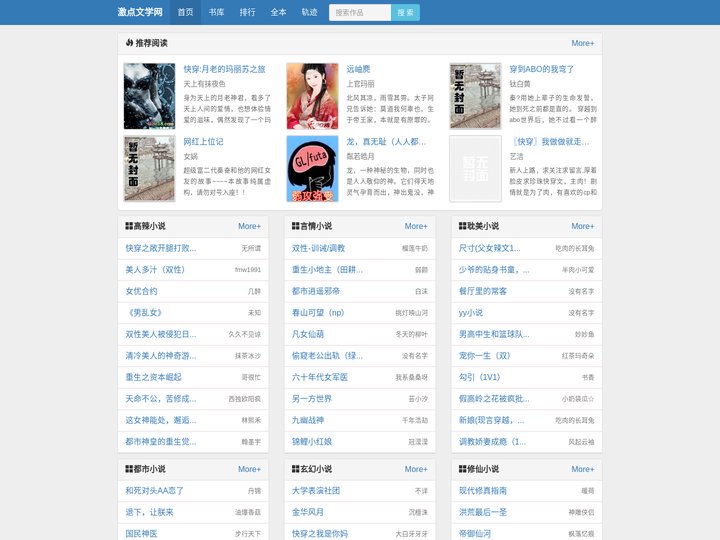Open the 排行 navigation tab
The image size is (720, 540).
coord(248,12)
